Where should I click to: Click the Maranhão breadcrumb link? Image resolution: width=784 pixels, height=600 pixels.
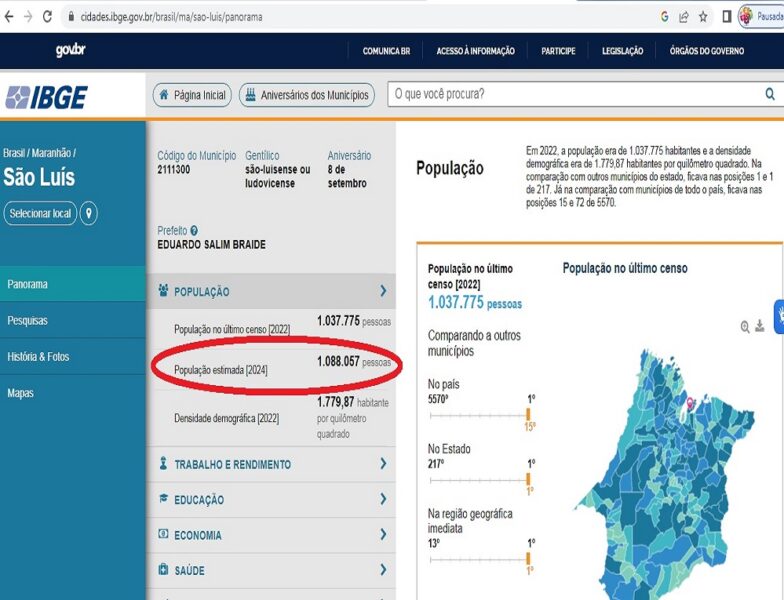[x=51, y=153]
